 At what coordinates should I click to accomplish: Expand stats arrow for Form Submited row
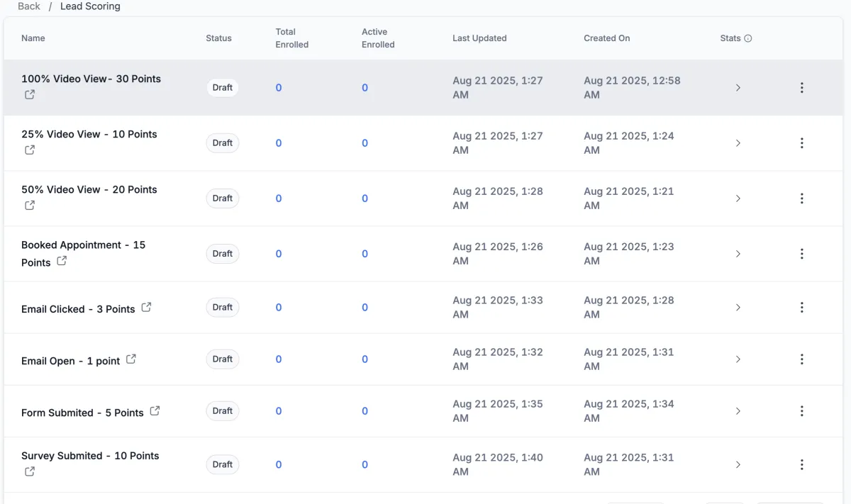738,411
